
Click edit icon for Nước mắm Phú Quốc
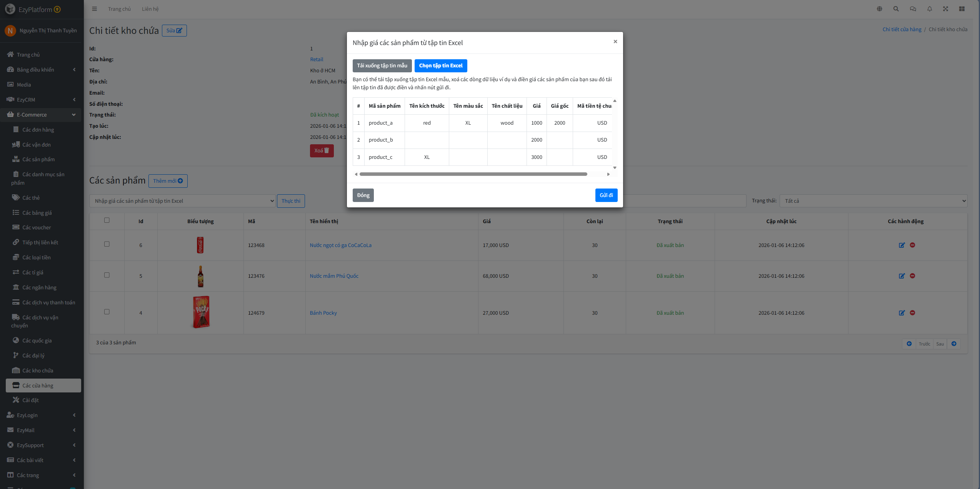(x=902, y=276)
